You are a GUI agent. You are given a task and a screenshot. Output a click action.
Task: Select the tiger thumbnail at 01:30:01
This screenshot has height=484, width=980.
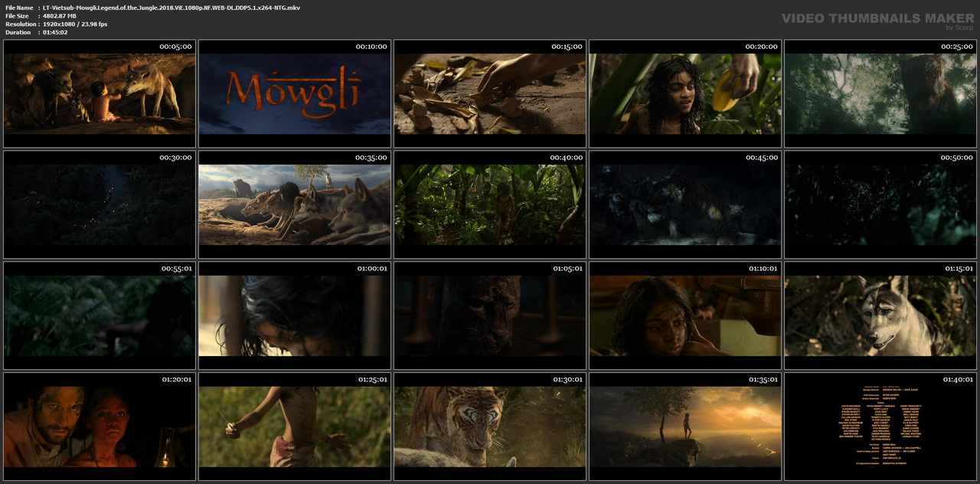click(x=490, y=427)
